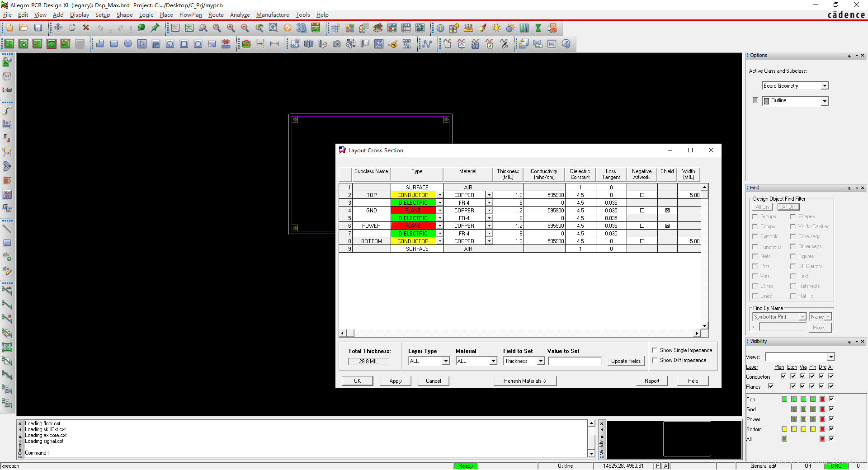868x470 pixels.
Task: Click the Report button
Action: click(651, 381)
